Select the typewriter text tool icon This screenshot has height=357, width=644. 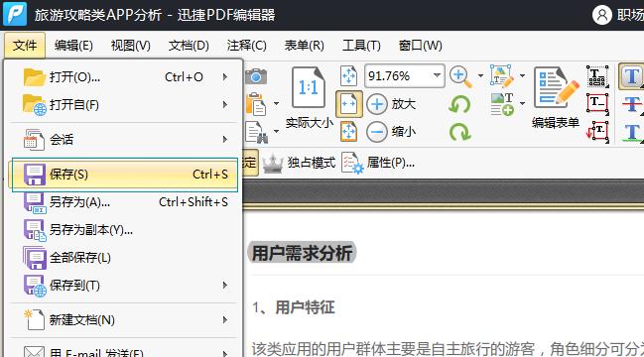tap(597, 76)
